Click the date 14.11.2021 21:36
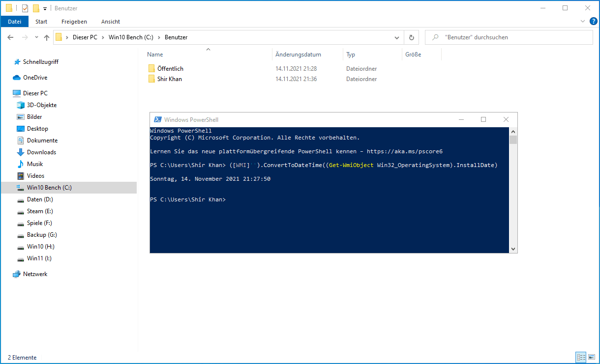 [x=296, y=79]
